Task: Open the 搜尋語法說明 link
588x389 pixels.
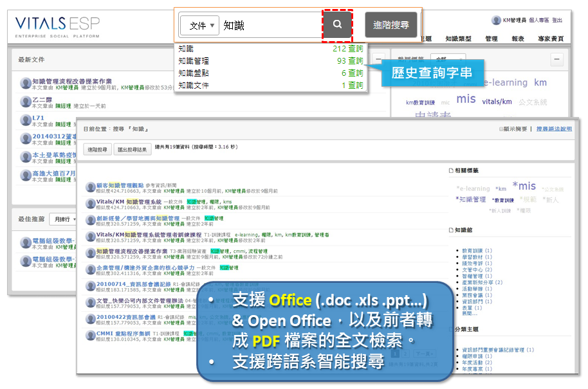Action: click(554, 129)
